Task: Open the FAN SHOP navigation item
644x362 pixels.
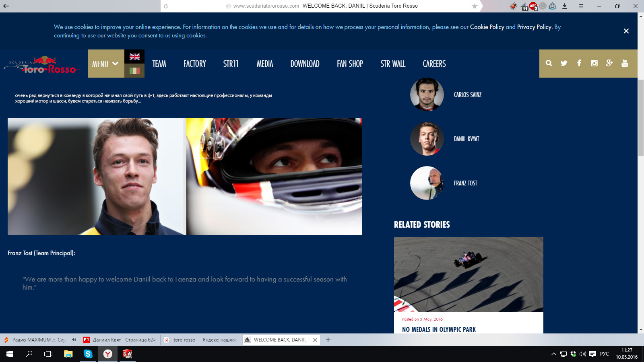Action: (350, 64)
